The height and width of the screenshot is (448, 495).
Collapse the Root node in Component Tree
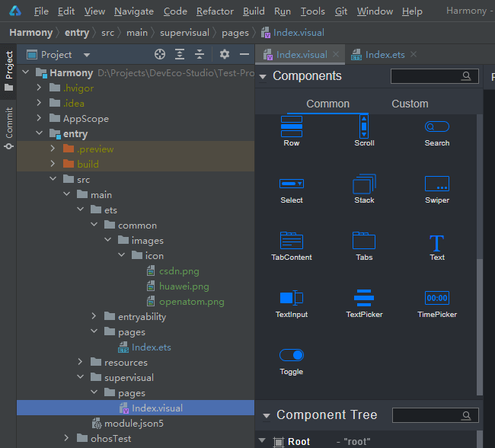point(262,440)
